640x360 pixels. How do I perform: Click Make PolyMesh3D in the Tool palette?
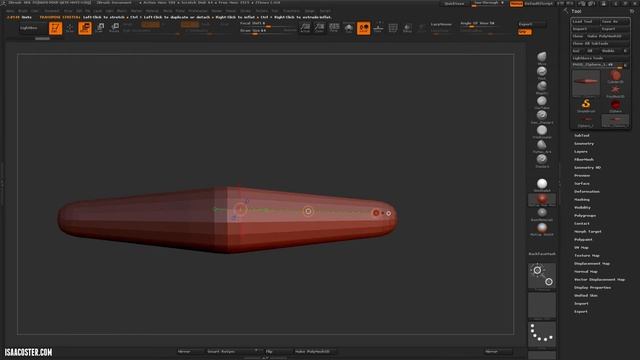[607, 36]
